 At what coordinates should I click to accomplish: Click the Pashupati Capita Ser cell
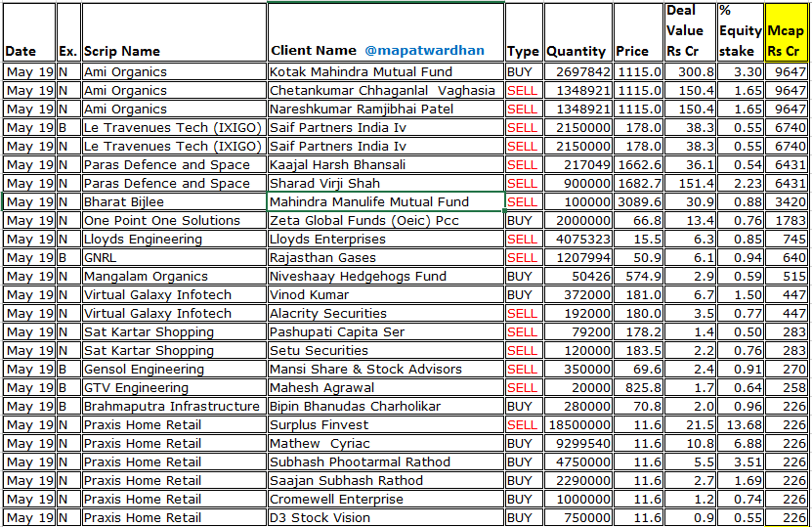[386, 331]
